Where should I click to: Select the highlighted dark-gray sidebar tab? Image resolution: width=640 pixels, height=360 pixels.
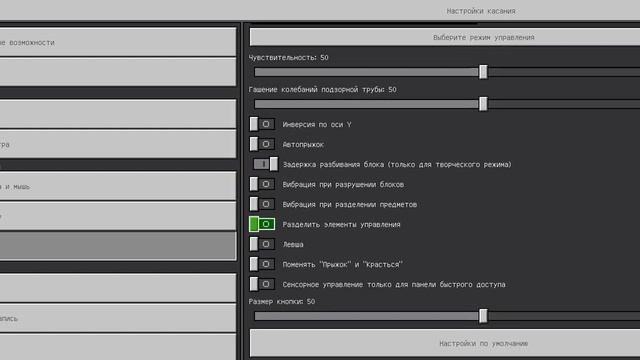tap(118, 246)
